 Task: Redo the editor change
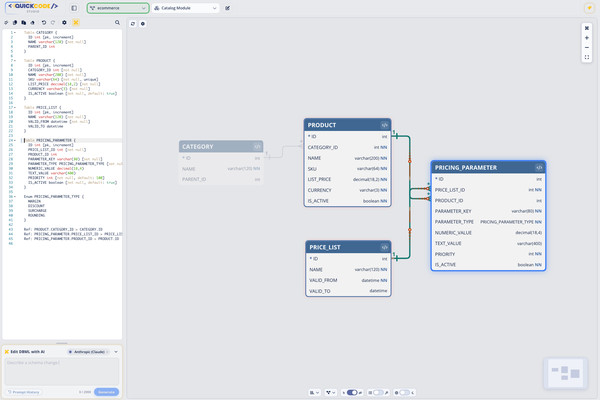click(53, 23)
